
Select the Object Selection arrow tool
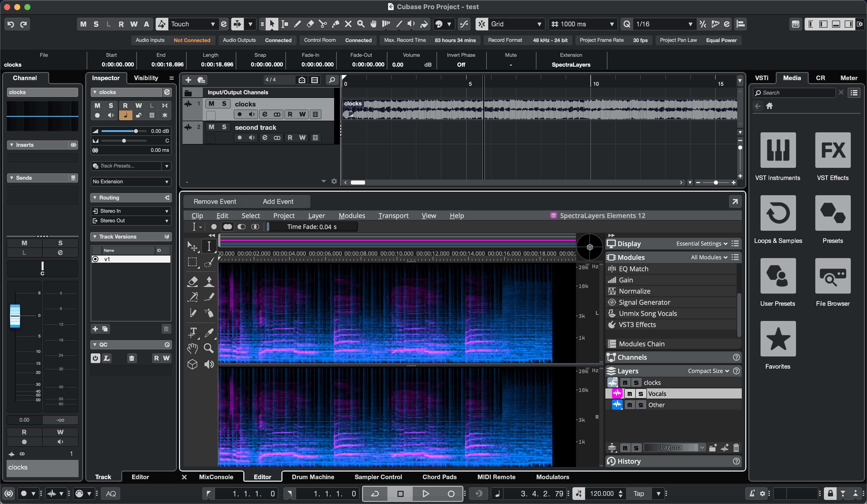(x=272, y=24)
